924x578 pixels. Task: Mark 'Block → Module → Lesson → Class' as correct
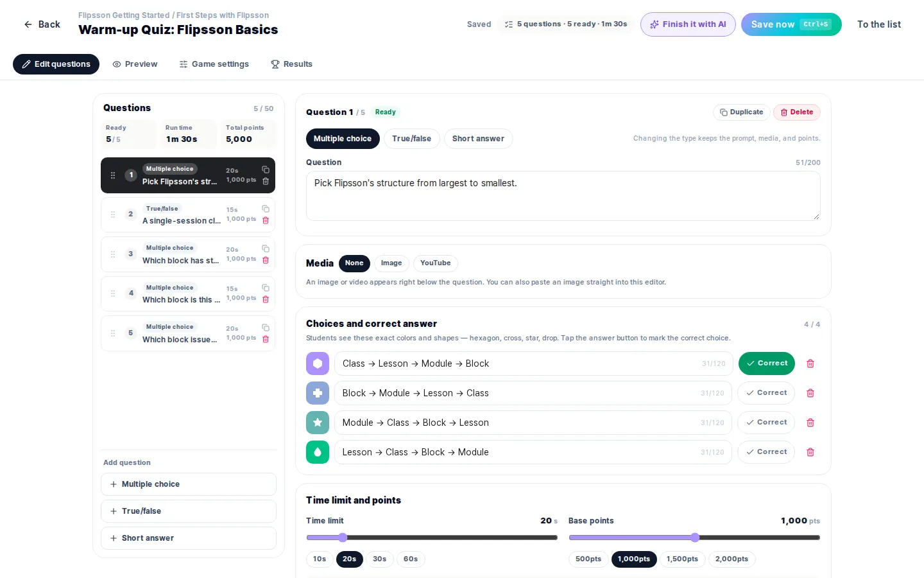[x=766, y=393]
